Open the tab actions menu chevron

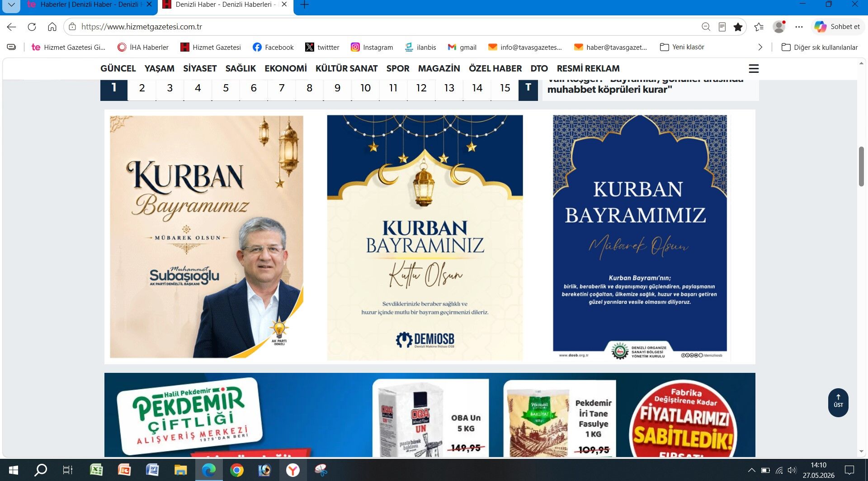pyautogui.click(x=11, y=5)
